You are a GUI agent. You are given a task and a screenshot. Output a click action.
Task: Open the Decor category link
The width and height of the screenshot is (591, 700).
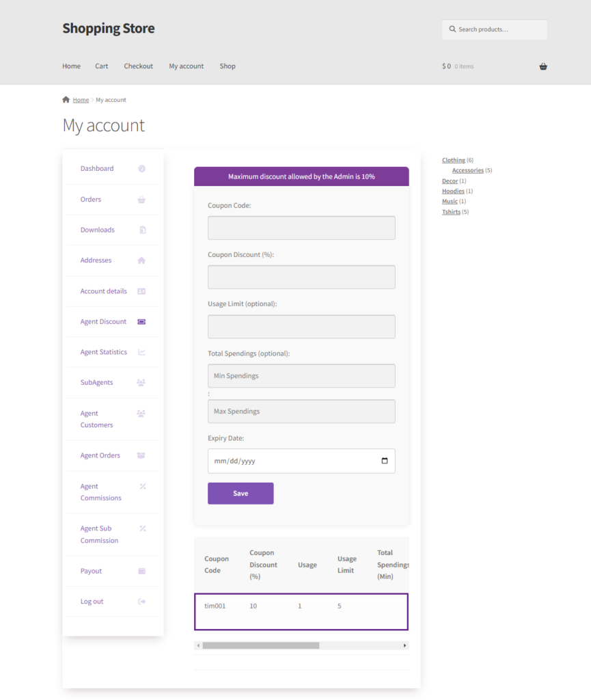pos(450,180)
